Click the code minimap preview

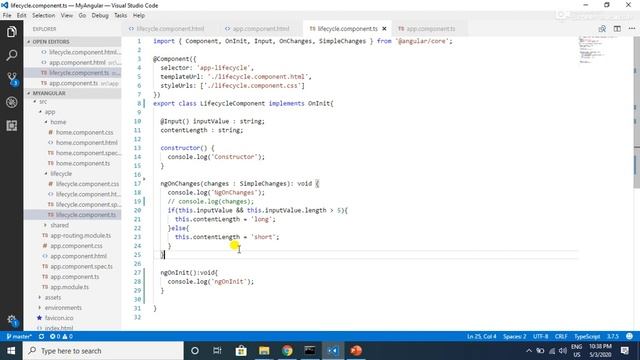pos(594,50)
